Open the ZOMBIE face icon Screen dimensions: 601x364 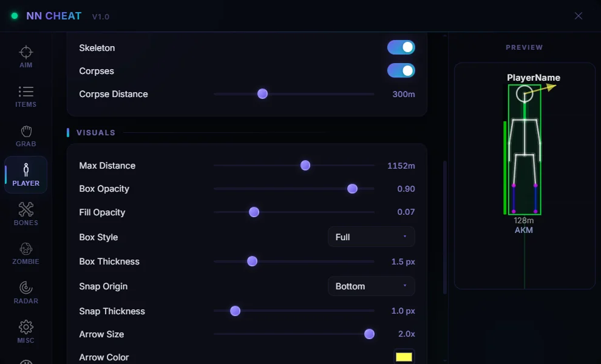(x=25, y=249)
